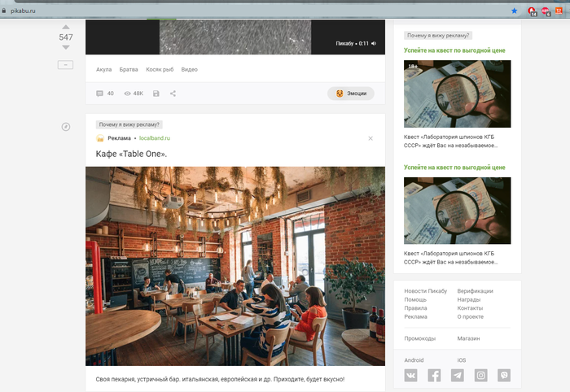The image size is (570, 392).
Task: Select the Косяк рыб tag
Action: coord(160,69)
